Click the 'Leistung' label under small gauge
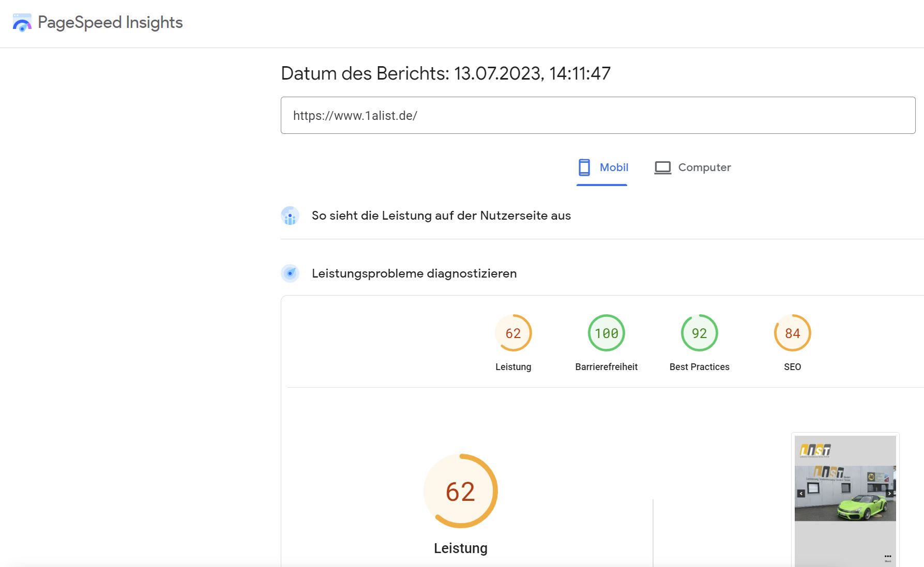Viewport: 924px width, 567px height. click(x=513, y=367)
